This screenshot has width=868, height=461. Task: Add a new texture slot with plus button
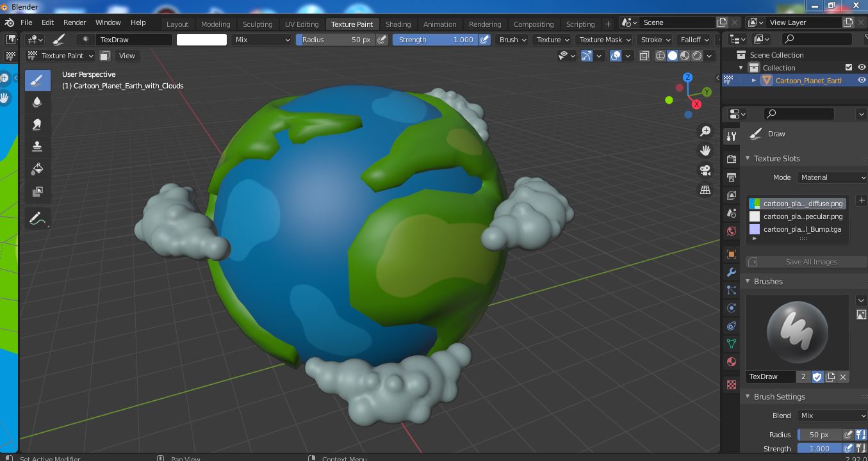[862, 200]
